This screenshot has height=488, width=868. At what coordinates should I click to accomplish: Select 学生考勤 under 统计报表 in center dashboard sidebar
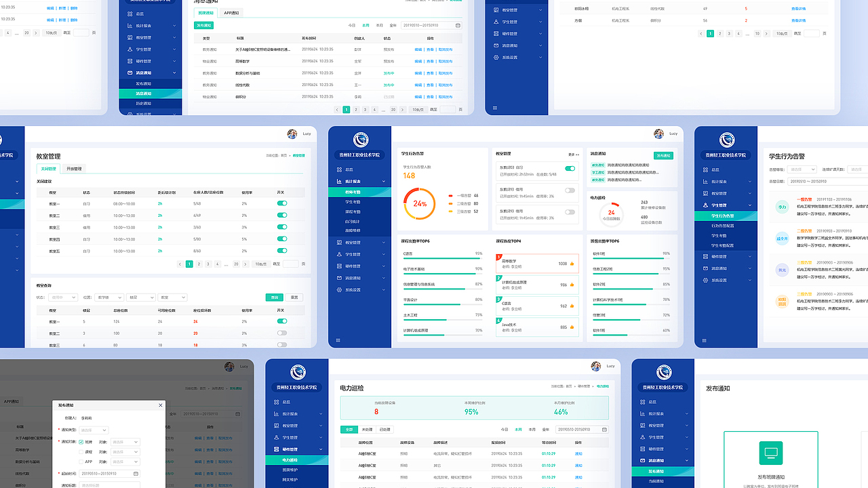pyautogui.click(x=353, y=202)
